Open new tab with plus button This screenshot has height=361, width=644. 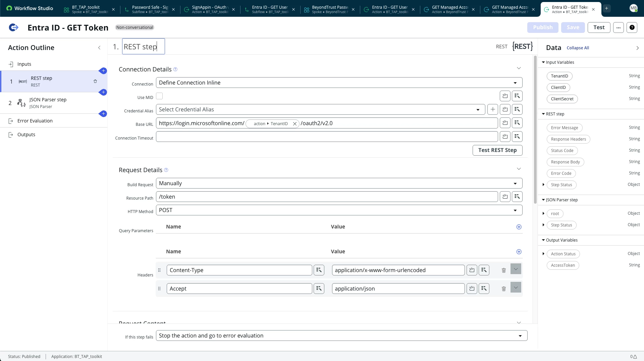tap(606, 8)
